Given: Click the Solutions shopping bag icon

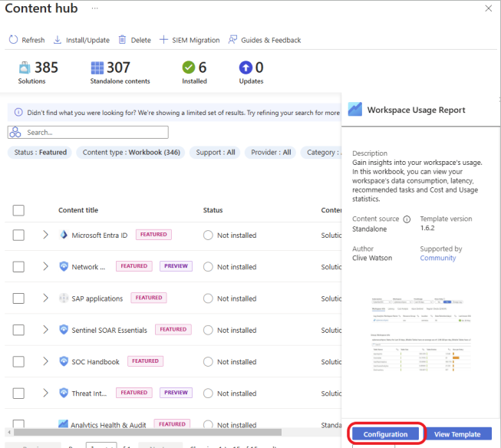Looking at the screenshot, I should click(25, 68).
